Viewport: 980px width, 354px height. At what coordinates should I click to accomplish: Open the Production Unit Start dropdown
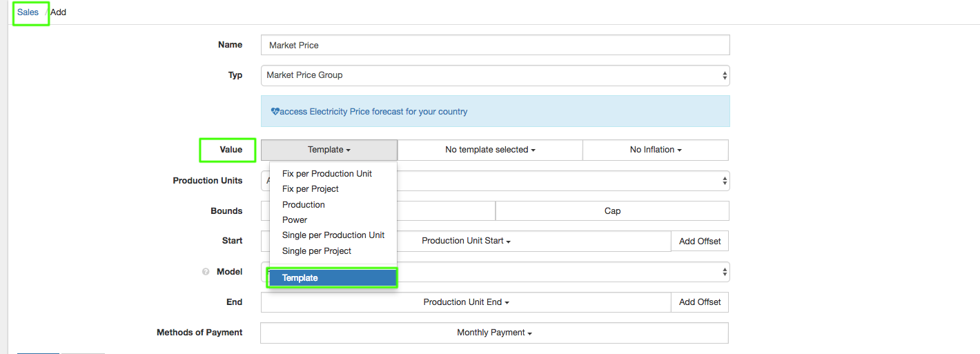[466, 241]
